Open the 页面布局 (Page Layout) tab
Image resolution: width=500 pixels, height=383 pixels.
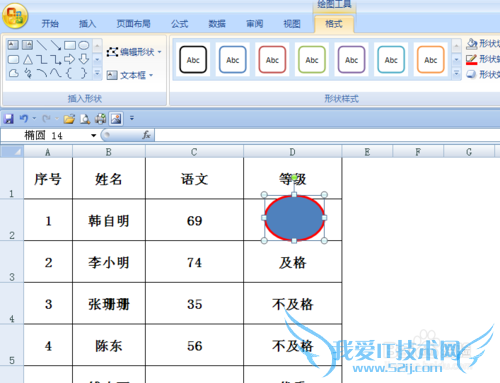(133, 24)
